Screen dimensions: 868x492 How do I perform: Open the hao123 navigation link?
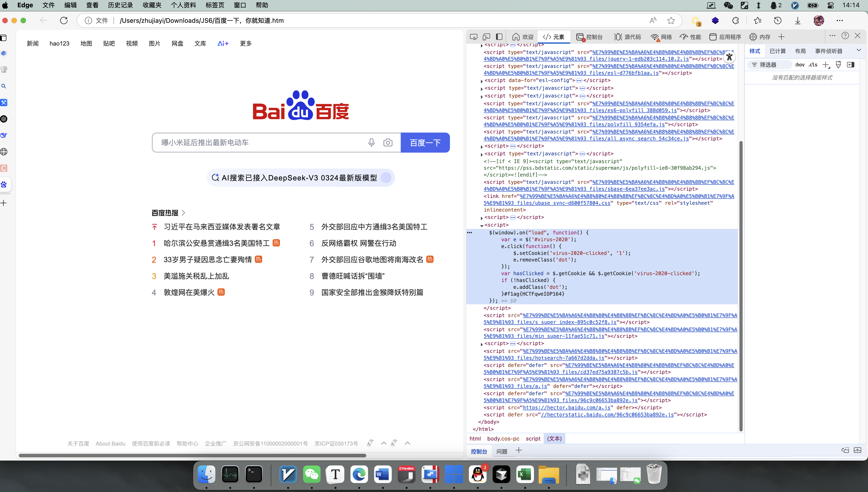coord(59,44)
